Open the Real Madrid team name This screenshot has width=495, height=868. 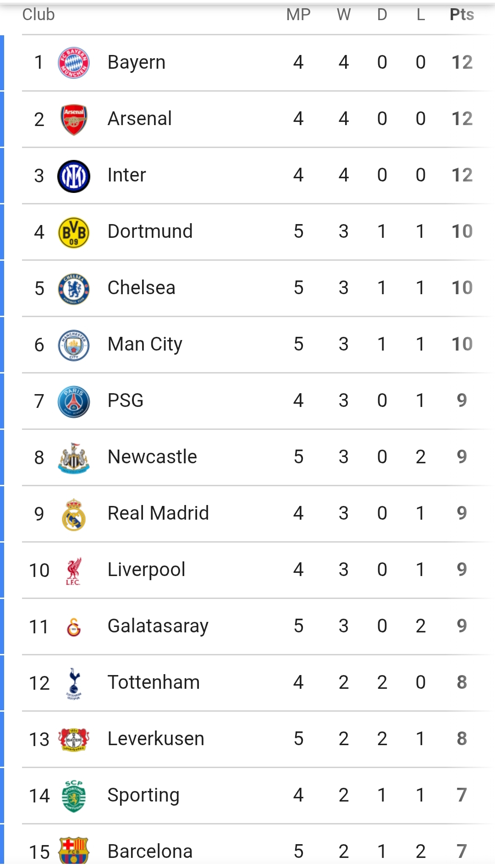158,513
